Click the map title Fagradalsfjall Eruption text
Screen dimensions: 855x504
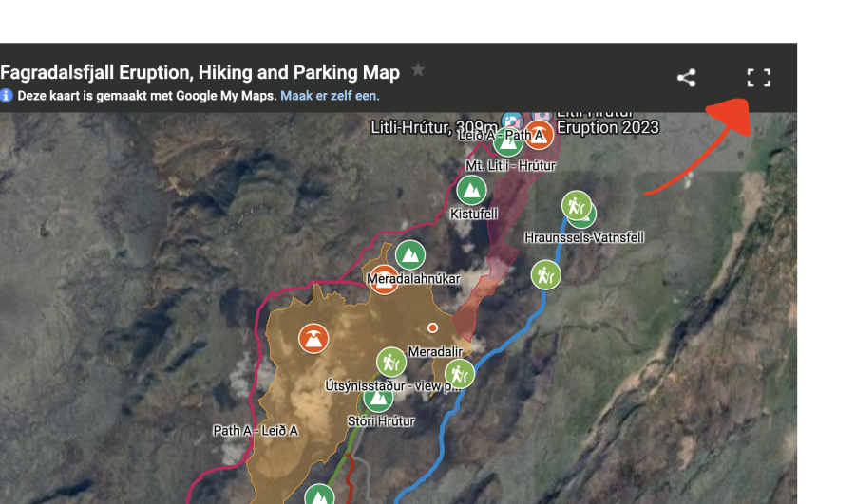[x=200, y=72]
